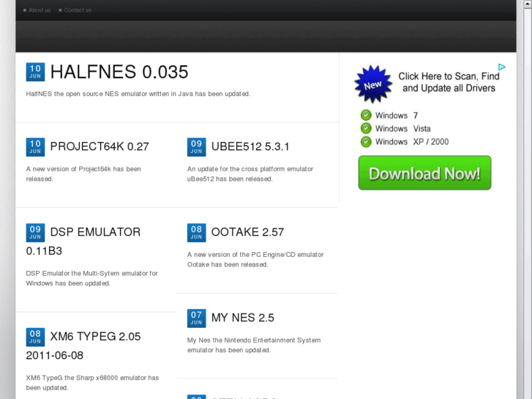Open the PROJECT64K 0.27 article
The image size is (532, 399).
click(100, 146)
